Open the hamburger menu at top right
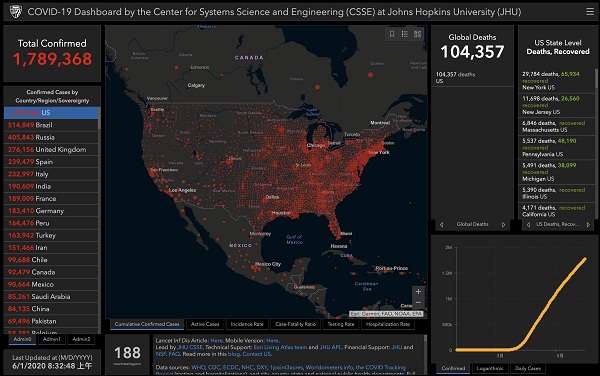Image resolution: width=600 pixels, height=376 pixels. coord(590,12)
